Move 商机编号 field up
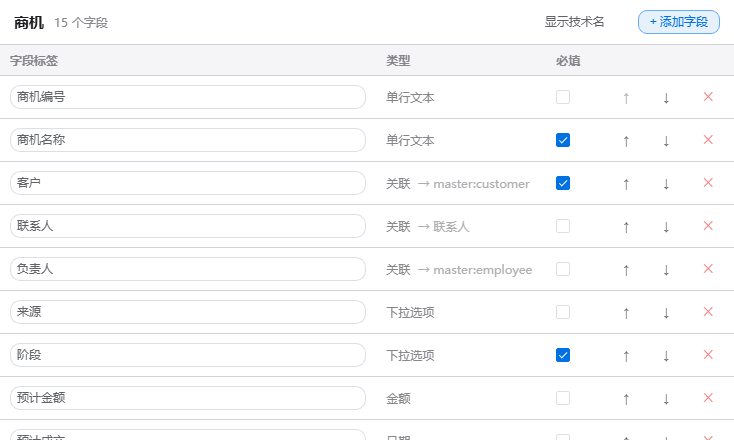The image size is (734, 440). pyautogui.click(x=626, y=98)
